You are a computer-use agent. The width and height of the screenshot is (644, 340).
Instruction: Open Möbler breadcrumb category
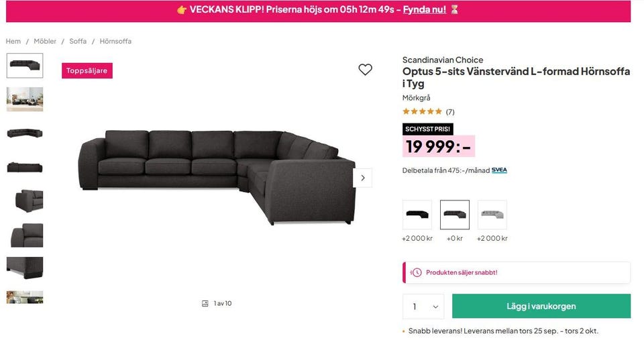(45, 41)
